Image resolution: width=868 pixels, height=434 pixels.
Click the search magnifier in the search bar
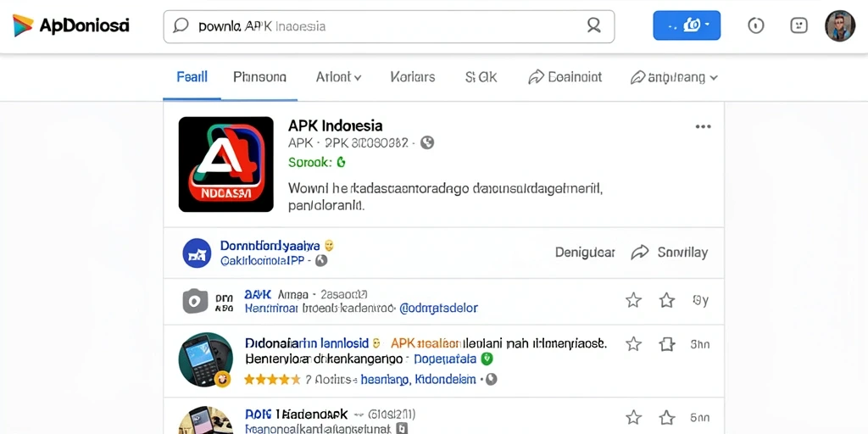tap(593, 25)
